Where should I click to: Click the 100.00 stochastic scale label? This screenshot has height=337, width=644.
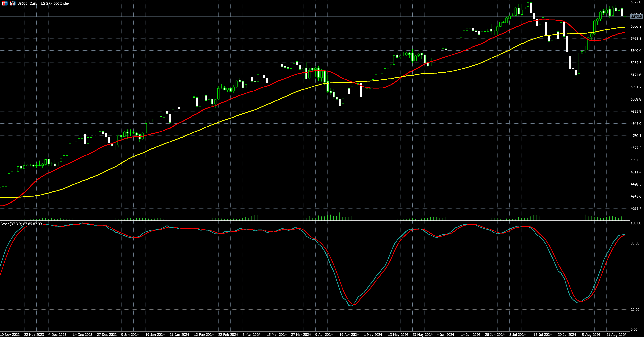pyautogui.click(x=636, y=223)
